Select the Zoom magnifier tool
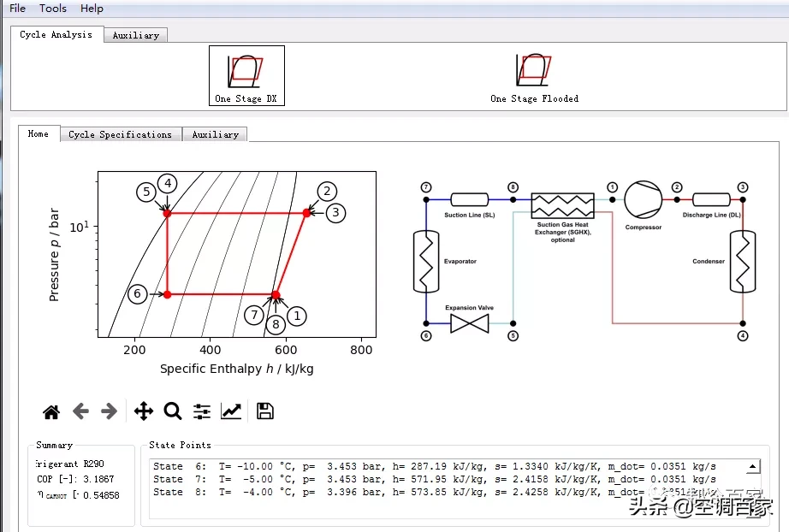The width and height of the screenshot is (789, 532). (173, 411)
